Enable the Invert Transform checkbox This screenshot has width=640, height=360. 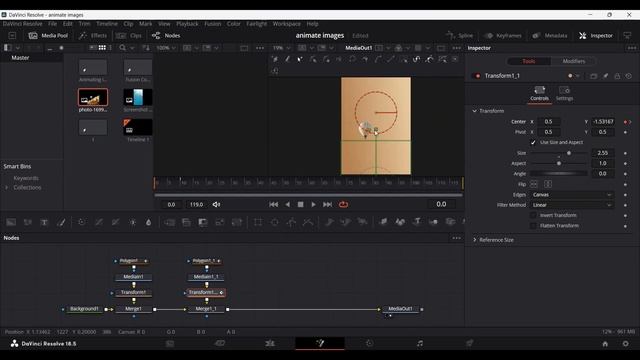tap(533, 215)
